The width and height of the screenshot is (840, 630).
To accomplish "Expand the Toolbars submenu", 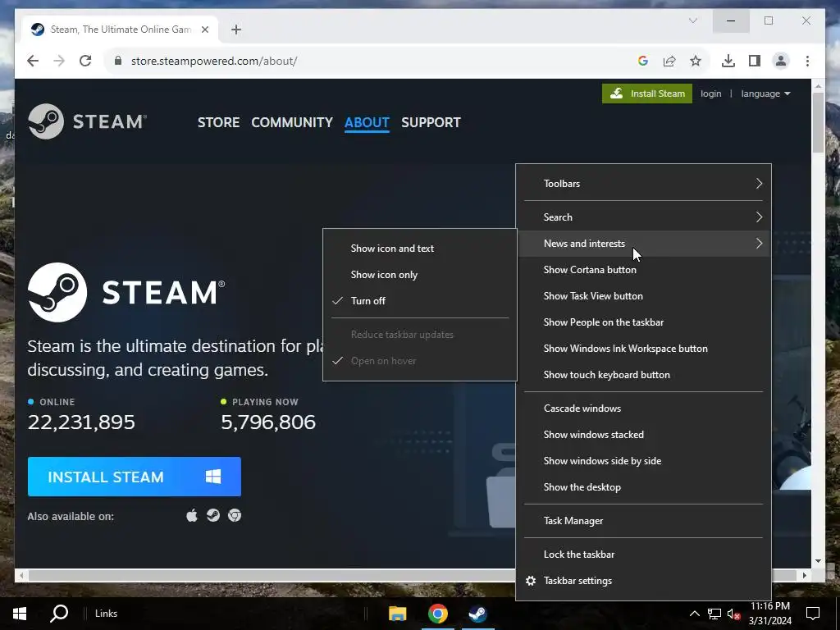I will [x=643, y=183].
